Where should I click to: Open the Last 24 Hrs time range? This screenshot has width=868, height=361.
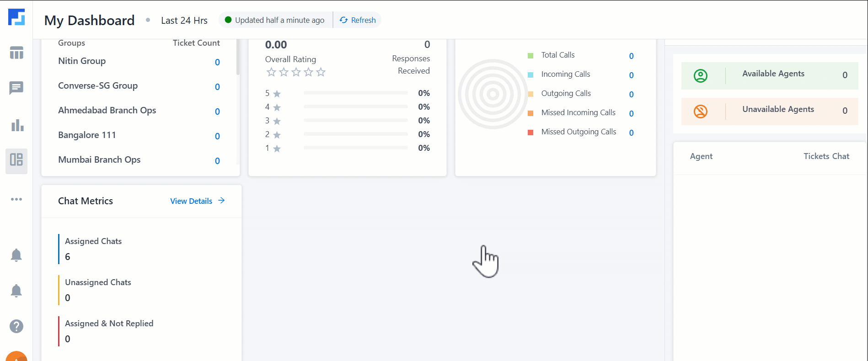[184, 21]
